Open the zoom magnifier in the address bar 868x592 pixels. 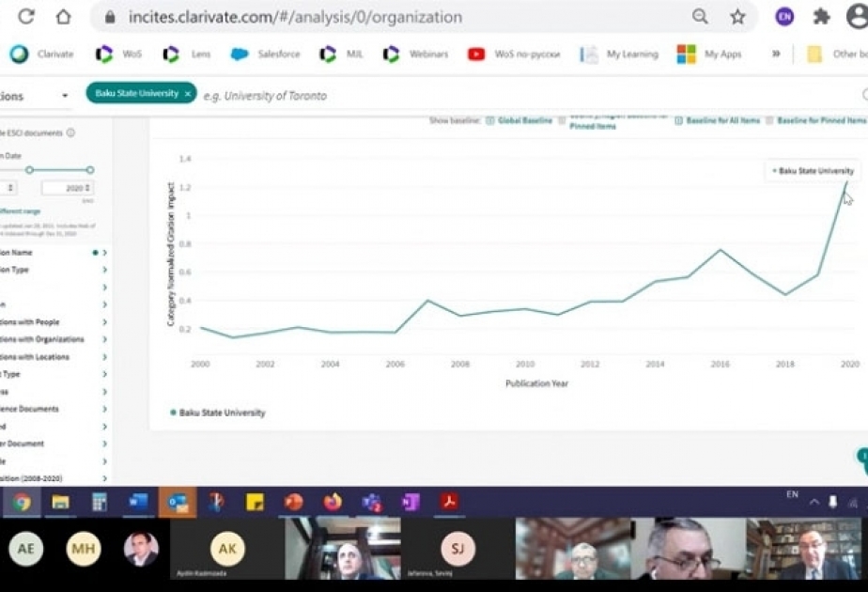click(x=700, y=17)
